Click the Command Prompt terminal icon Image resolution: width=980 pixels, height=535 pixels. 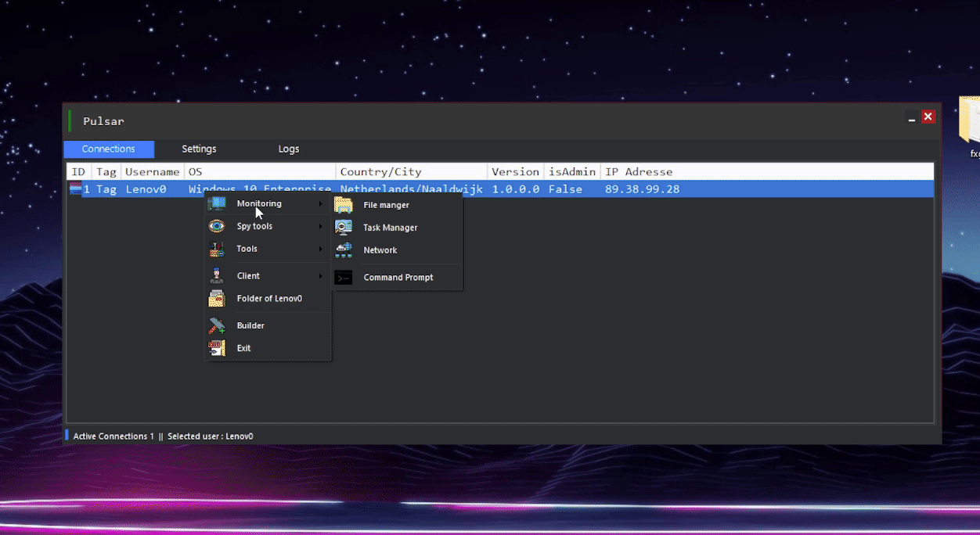click(344, 278)
